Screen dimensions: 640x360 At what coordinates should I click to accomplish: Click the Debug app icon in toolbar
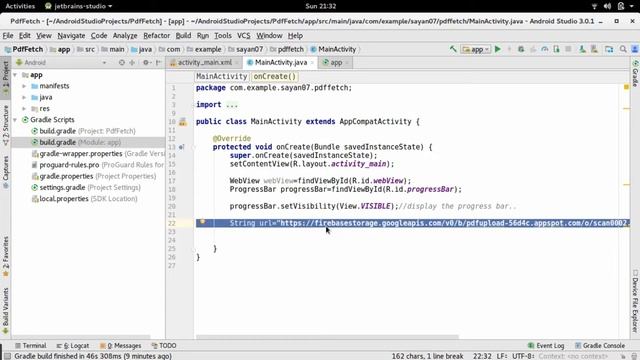521,49
